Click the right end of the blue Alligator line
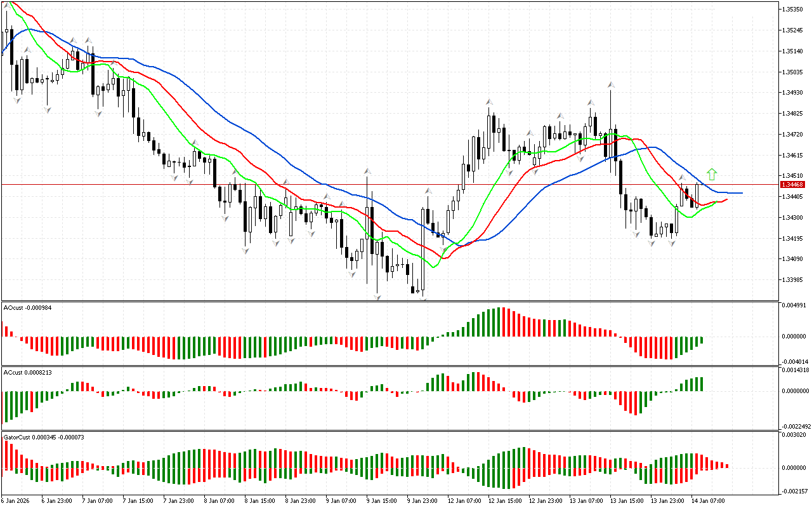This screenshot has width=812, height=508. coord(741,192)
